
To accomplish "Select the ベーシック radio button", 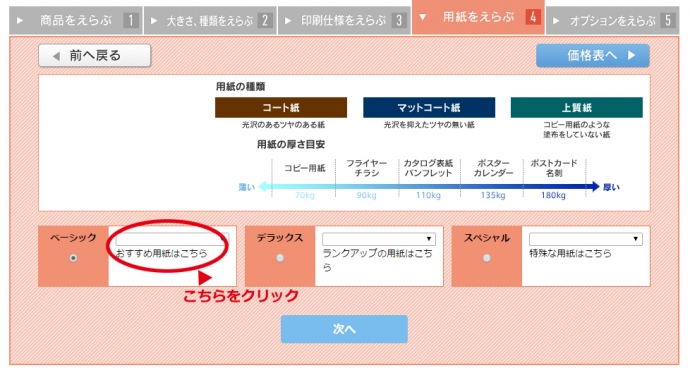I will click(x=73, y=258).
